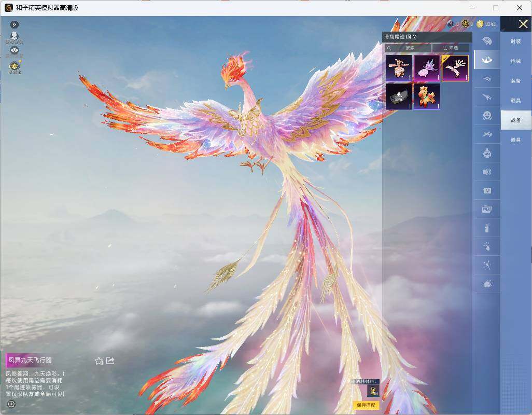The image size is (532, 415).
Task: Click the 搜索 search field
Action: (x=408, y=48)
